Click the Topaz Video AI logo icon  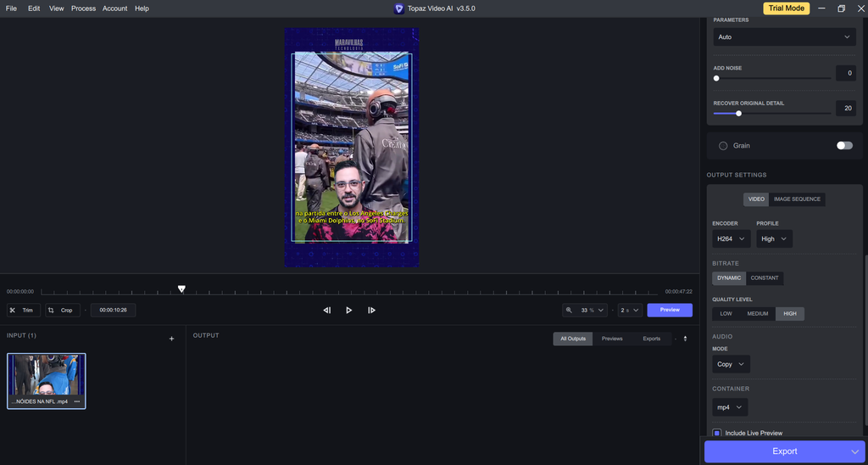pyautogui.click(x=398, y=8)
